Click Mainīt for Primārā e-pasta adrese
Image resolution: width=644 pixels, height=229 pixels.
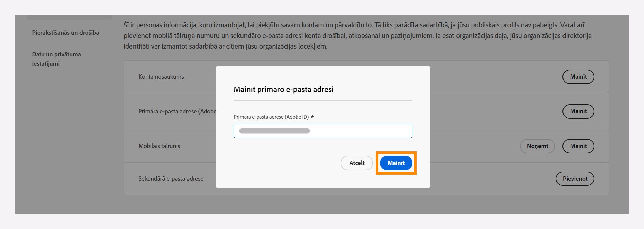(x=578, y=111)
